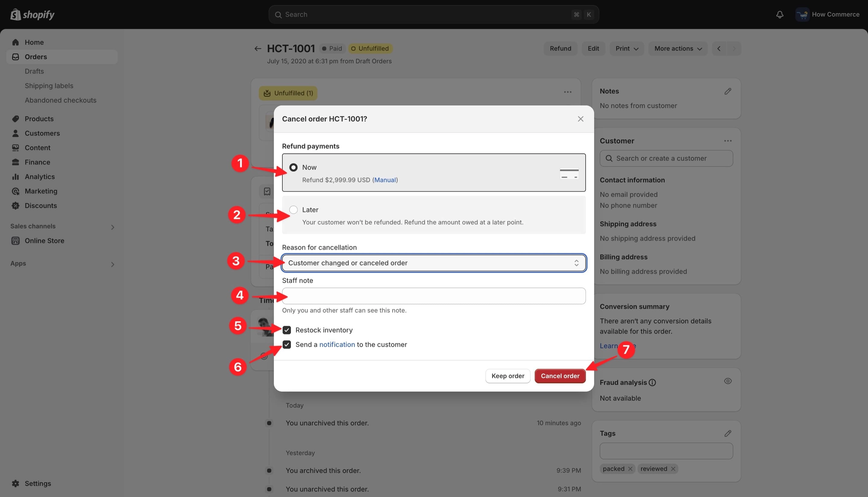The width and height of the screenshot is (868, 497).
Task: Click the Customers person icon
Action: point(15,133)
